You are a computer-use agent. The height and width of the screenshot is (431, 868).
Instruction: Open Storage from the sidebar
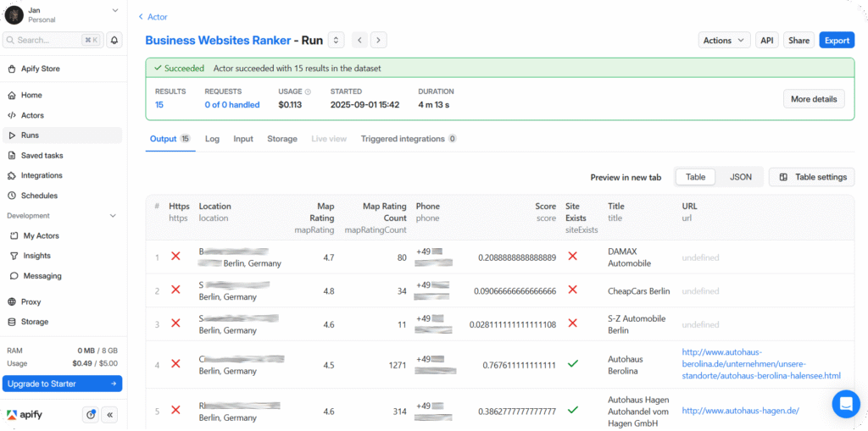click(x=34, y=322)
